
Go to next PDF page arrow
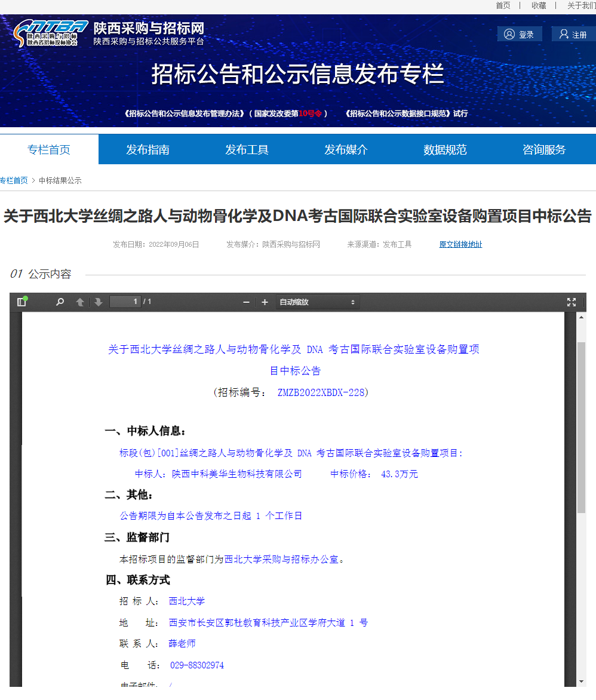point(99,302)
